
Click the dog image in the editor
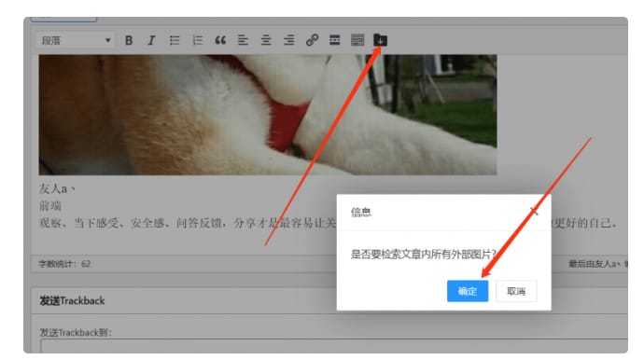tap(268, 115)
